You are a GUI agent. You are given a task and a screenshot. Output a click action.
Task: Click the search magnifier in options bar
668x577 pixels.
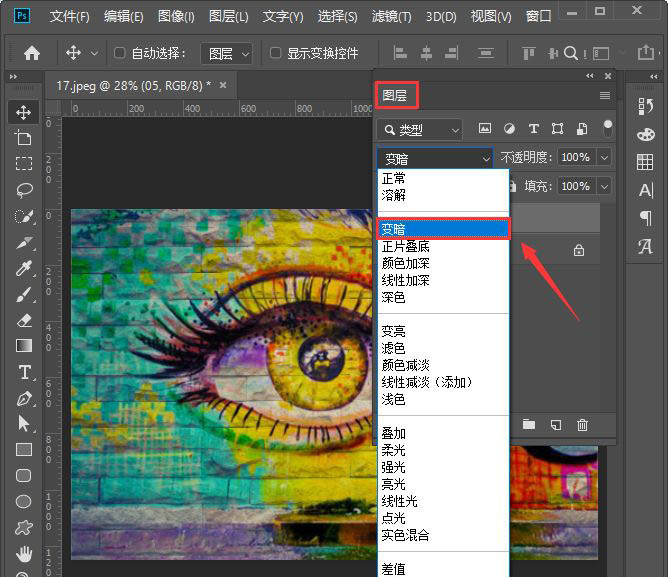(x=570, y=53)
